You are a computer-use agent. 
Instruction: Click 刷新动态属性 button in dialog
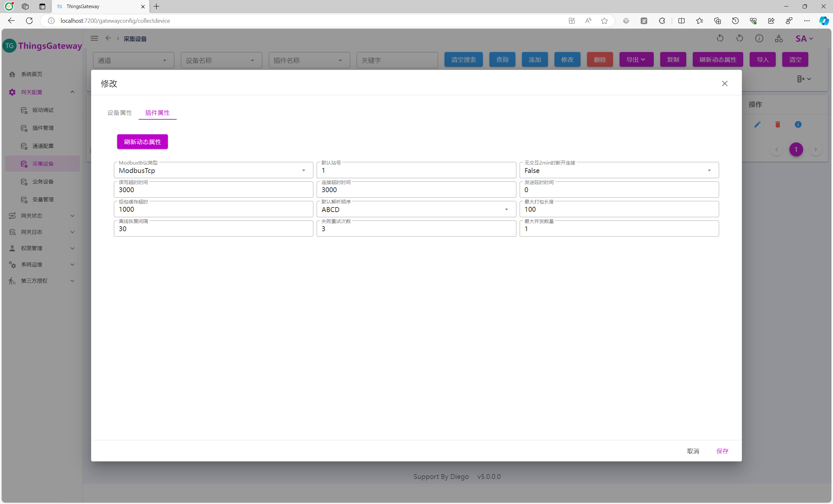[x=142, y=142]
